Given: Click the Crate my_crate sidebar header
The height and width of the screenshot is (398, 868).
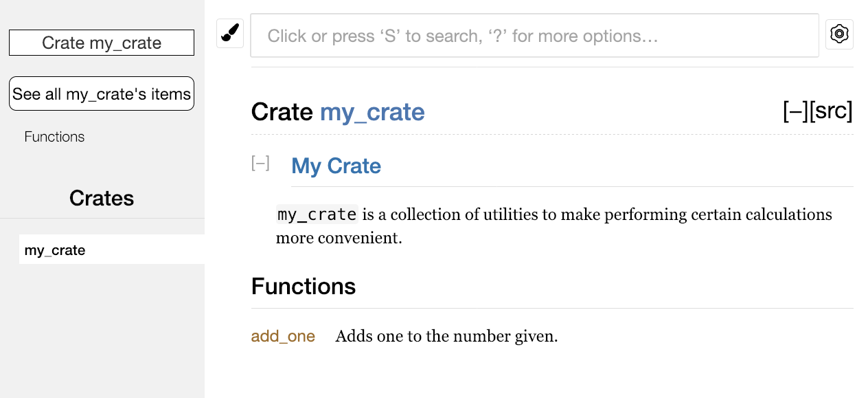Looking at the screenshot, I should point(101,43).
